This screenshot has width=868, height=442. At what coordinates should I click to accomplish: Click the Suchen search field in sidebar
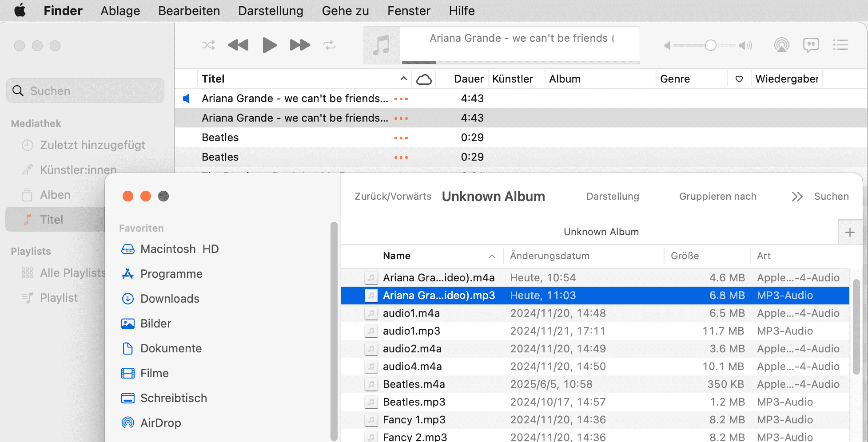click(x=85, y=91)
